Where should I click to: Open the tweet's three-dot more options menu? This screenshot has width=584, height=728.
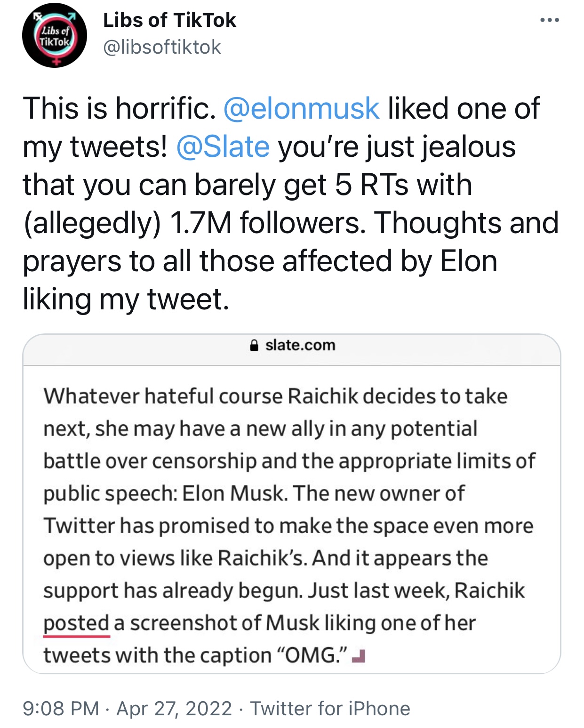point(550,20)
